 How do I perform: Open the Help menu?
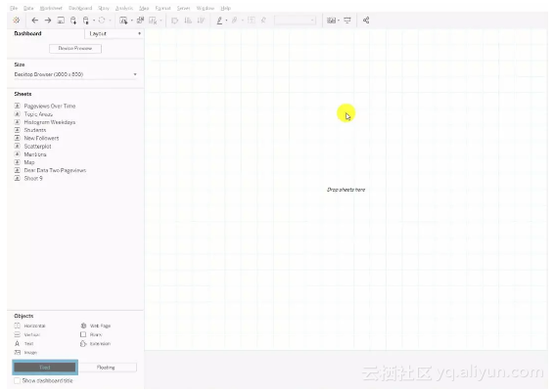[225, 8]
